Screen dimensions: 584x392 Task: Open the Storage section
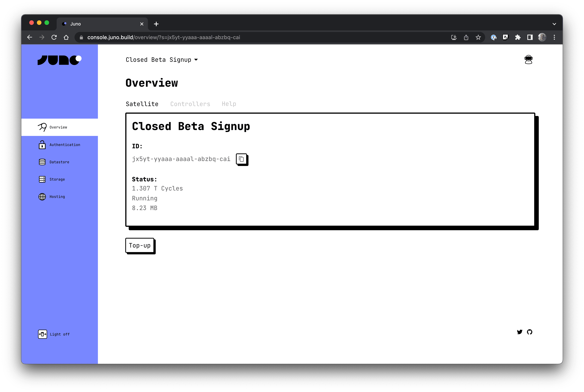coord(57,179)
